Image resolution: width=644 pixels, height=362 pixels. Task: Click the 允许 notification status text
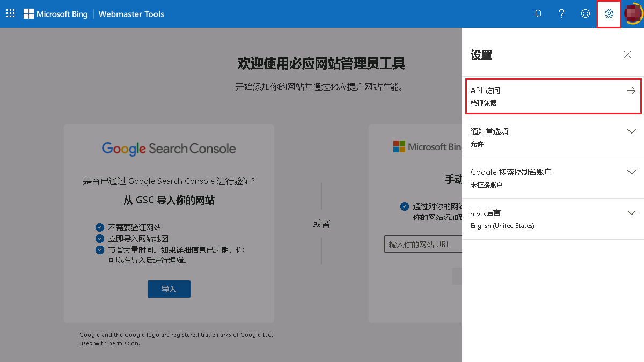(477, 144)
